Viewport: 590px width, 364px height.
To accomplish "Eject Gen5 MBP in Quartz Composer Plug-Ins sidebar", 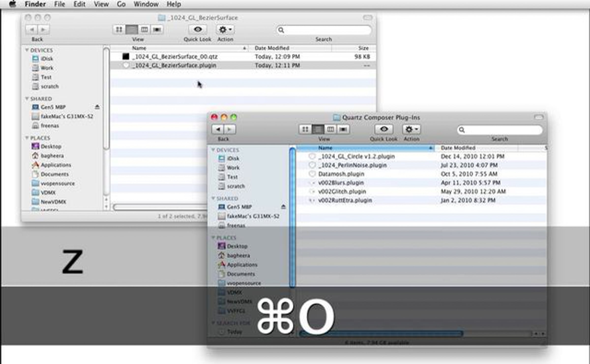I will coord(283,207).
